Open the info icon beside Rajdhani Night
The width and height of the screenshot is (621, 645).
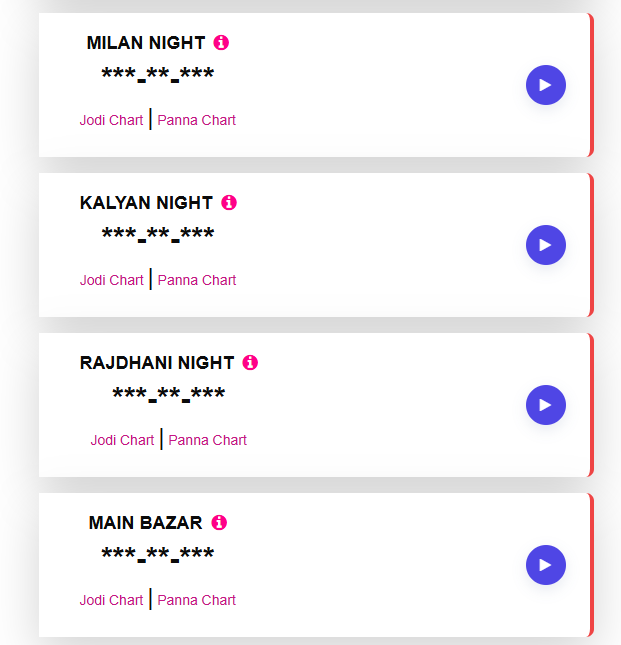pos(250,363)
